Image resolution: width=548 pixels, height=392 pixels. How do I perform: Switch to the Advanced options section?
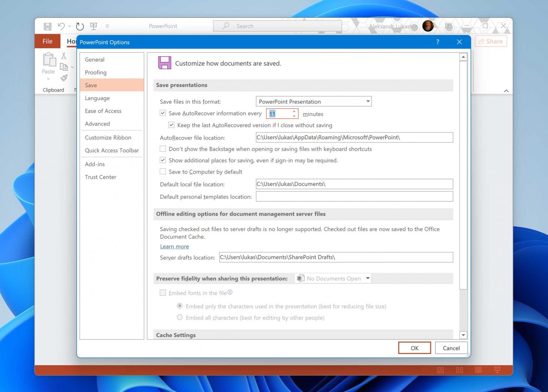97,124
